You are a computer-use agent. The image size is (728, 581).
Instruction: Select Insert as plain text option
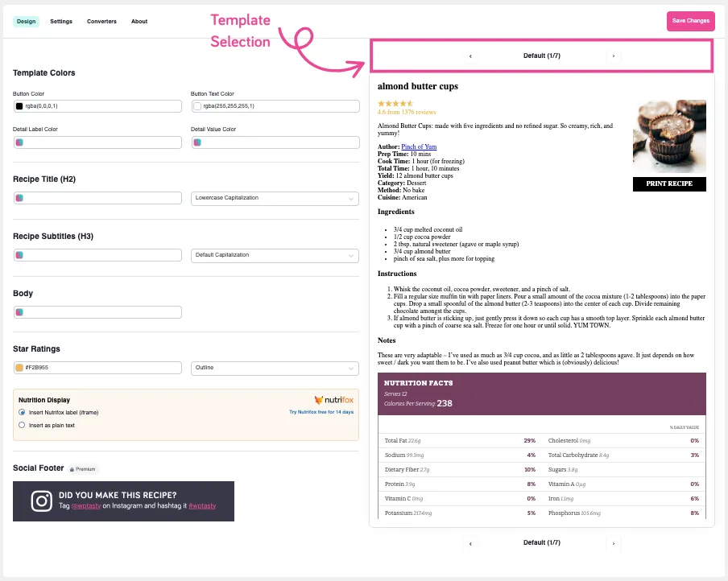22,425
